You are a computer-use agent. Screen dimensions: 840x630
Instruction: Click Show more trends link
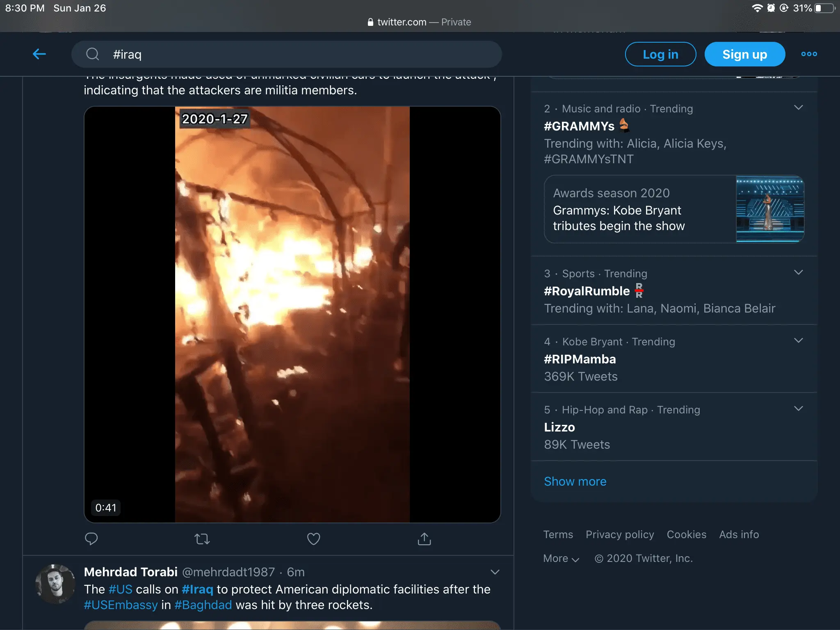point(575,482)
